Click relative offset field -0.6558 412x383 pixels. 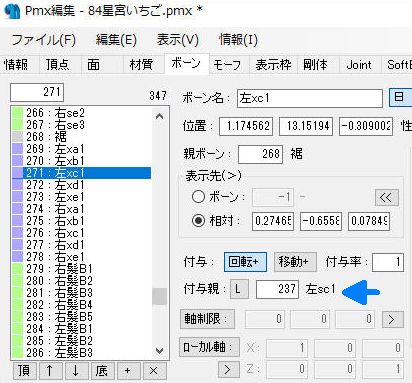point(321,221)
